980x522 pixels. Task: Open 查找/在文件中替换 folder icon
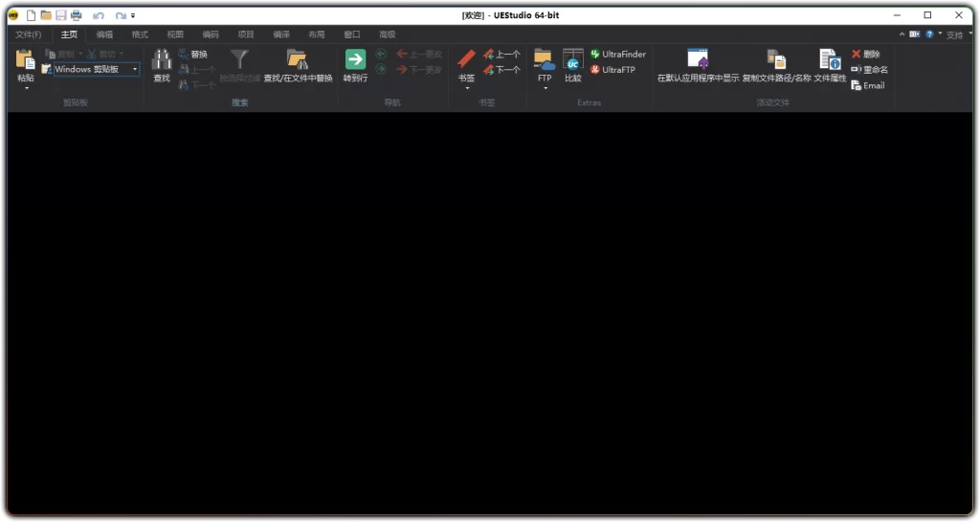298,60
